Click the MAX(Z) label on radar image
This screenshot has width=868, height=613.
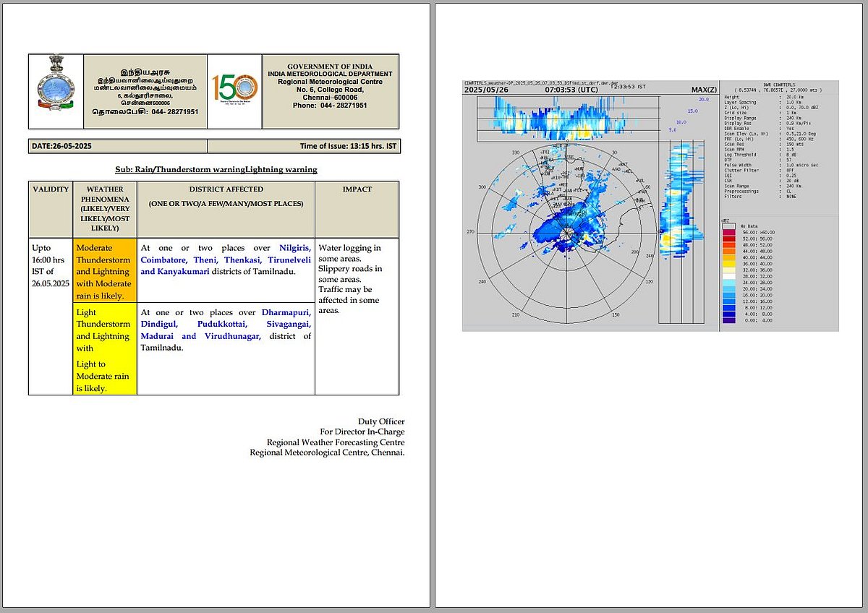[x=702, y=90]
